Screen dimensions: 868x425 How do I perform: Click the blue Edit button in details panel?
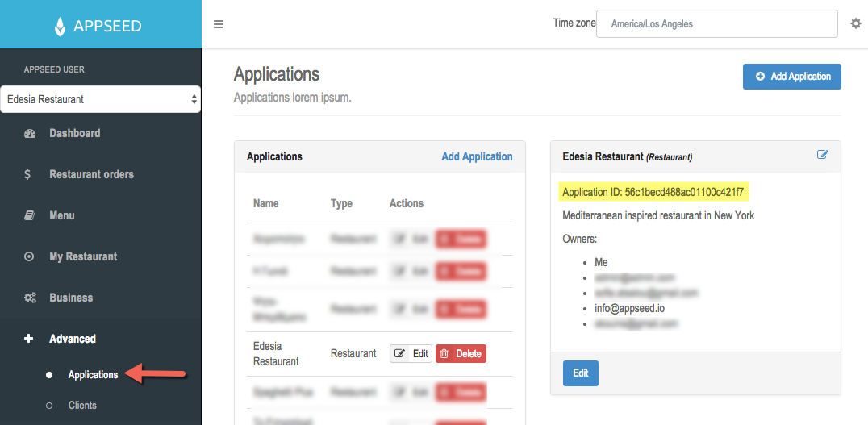click(x=580, y=373)
